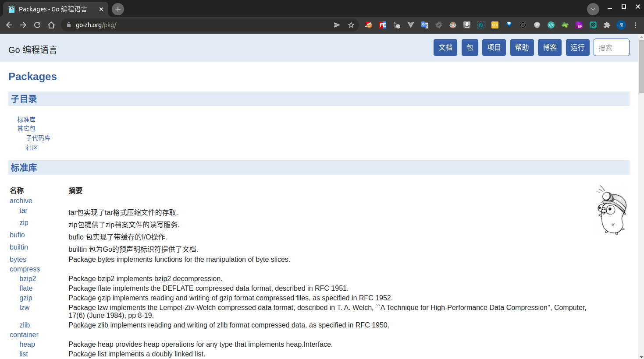Screen dimensions: 644x359
Task: Click the red FE helper extension icon
Action: coord(383,25)
